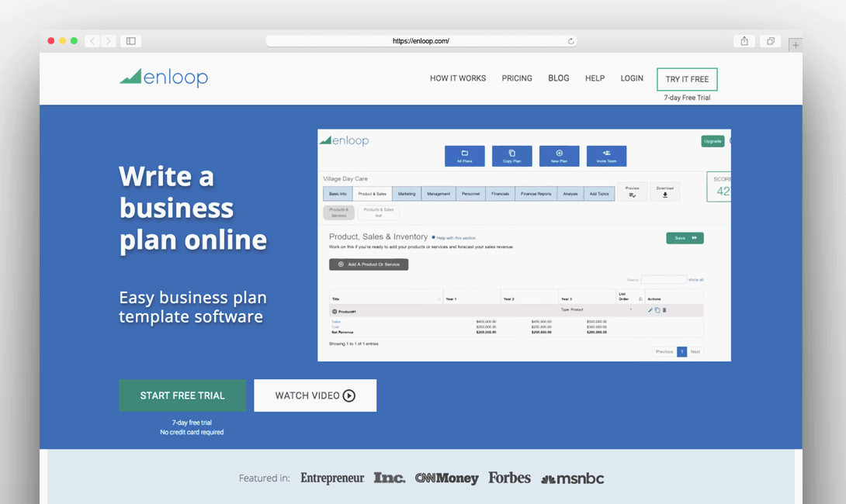Open the Add Topics tab
Image resolution: width=846 pixels, height=504 pixels.
599,194
